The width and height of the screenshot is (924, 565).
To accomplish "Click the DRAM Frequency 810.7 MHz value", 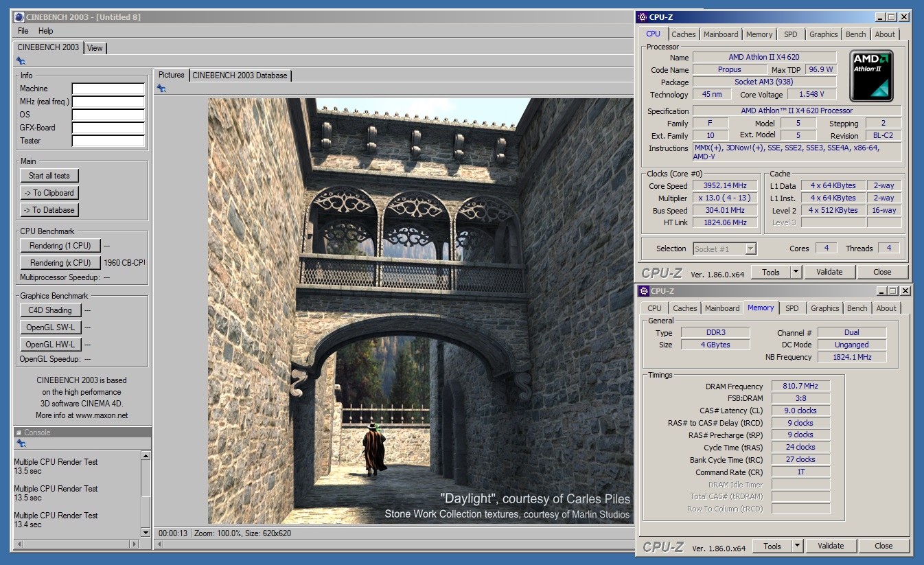I will pyautogui.click(x=800, y=386).
